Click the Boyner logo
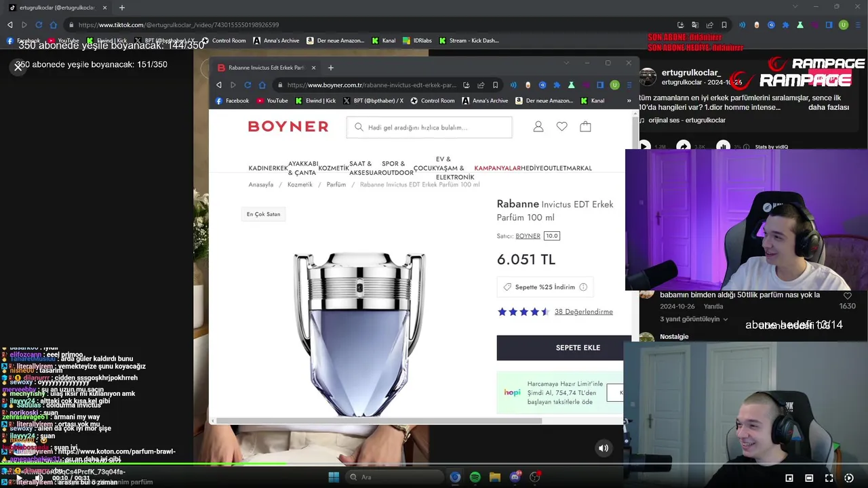The image size is (868, 488). [x=288, y=127]
